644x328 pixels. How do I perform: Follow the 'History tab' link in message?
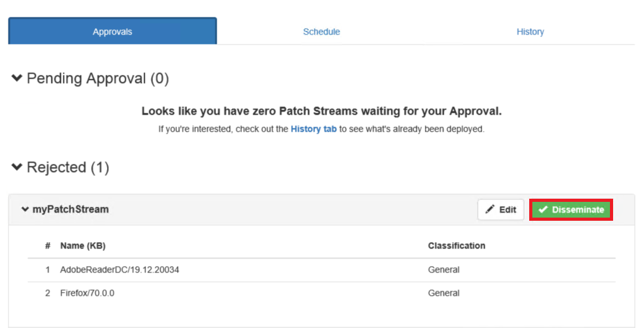click(313, 129)
